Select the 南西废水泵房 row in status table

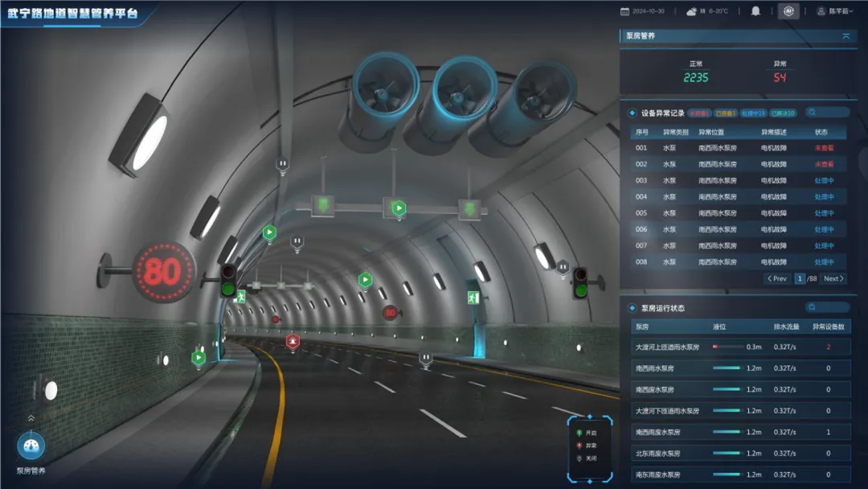pos(740,389)
